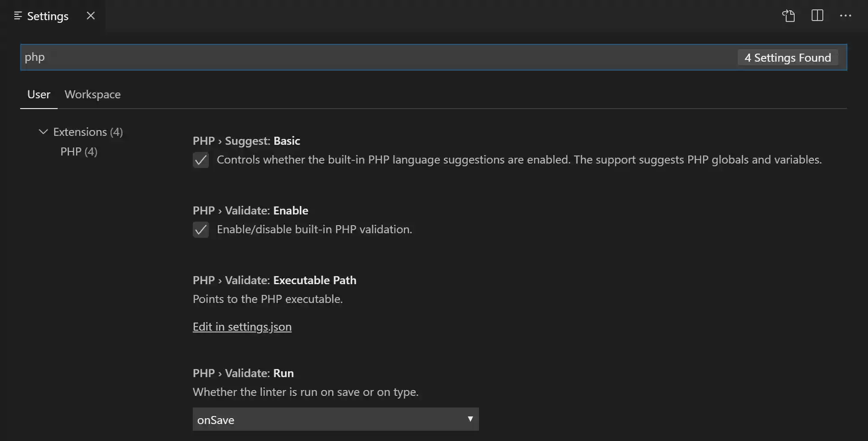Screen dimensions: 868x441
Task: Uncheck PHP Suggest: Basic
Action: (x=201, y=160)
